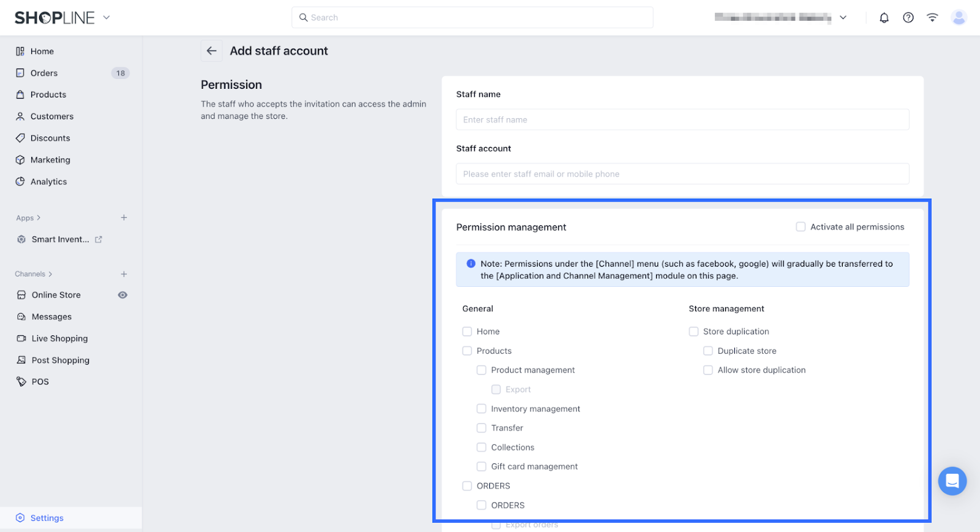Click the wifi status icon in header
980x532 pixels.
[x=932, y=18]
